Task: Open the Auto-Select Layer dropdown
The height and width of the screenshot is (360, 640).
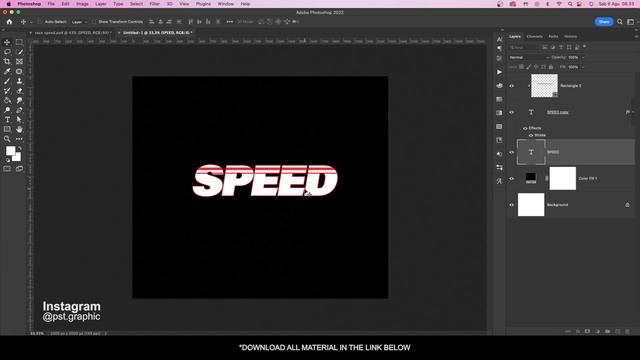Action: (x=80, y=22)
